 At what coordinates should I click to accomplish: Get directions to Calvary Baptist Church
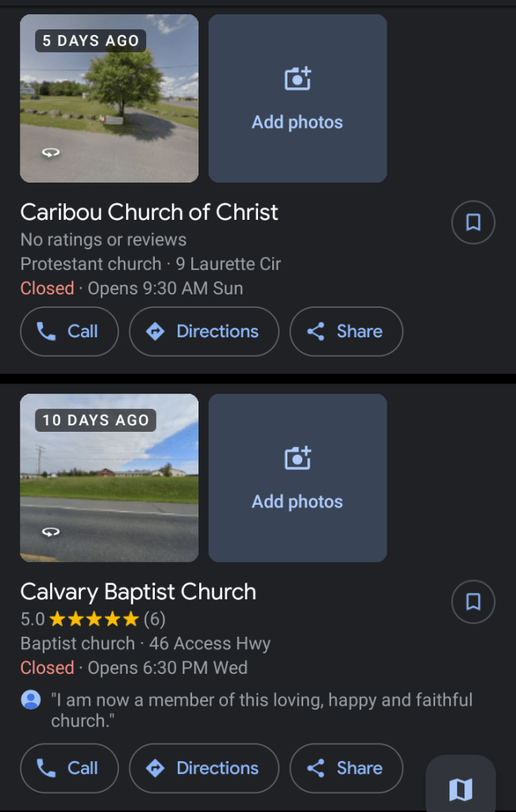204,768
